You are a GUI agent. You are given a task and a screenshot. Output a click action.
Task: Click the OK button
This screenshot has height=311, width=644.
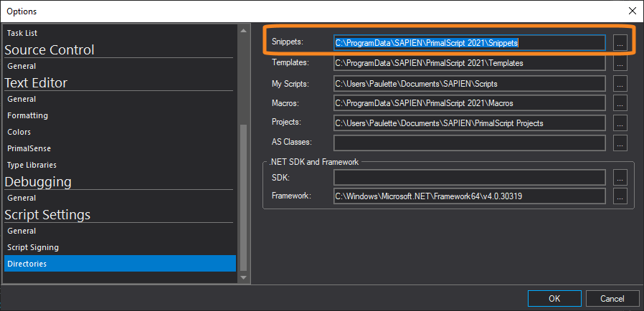554,299
